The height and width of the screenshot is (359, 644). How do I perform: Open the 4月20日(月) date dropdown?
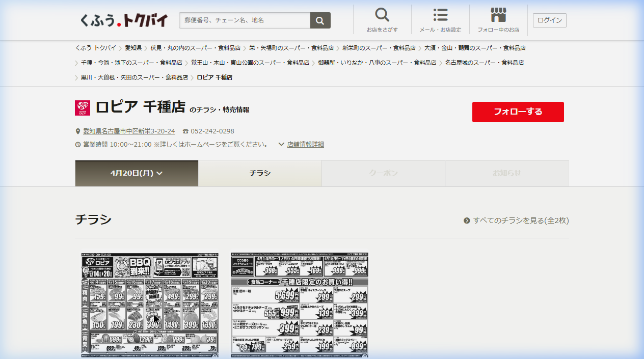[137, 173]
